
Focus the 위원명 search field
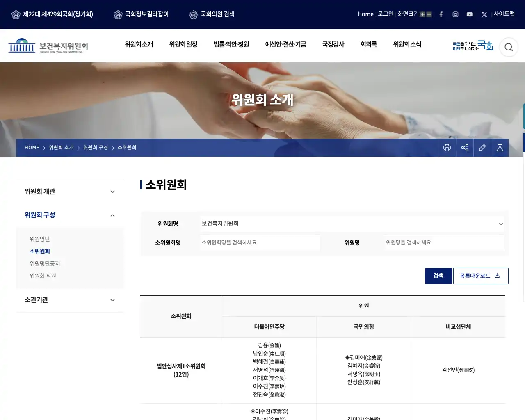click(444, 242)
